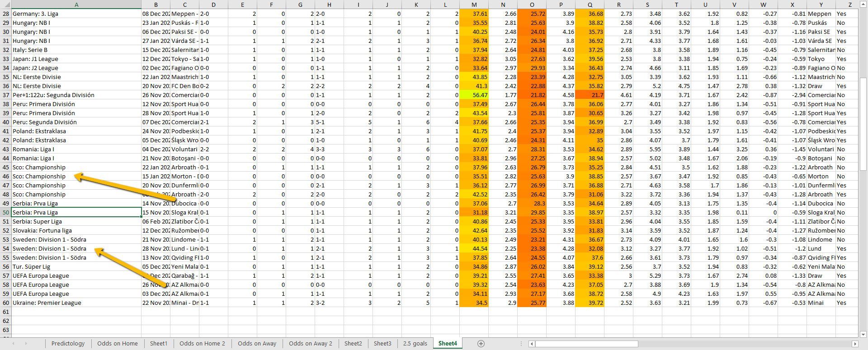Click value 21.82 in column O
Image resolution: width=868 pixels, height=350 pixels.
pyautogui.click(x=532, y=95)
